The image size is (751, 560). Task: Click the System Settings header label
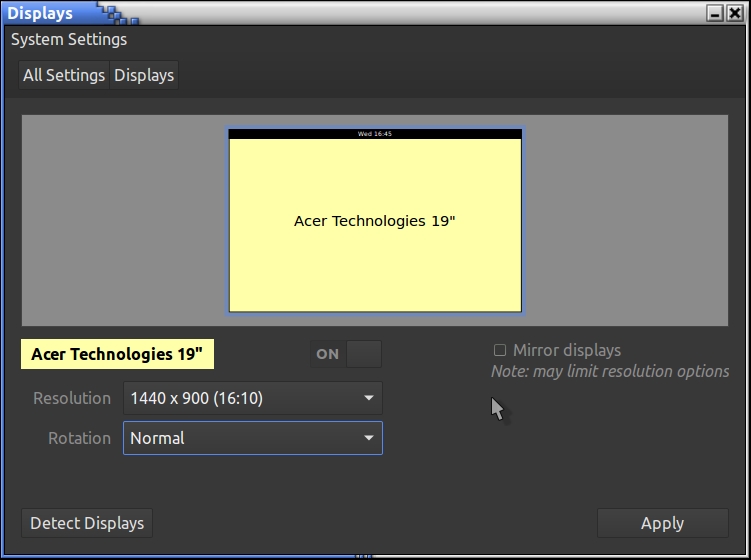point(69,40)
